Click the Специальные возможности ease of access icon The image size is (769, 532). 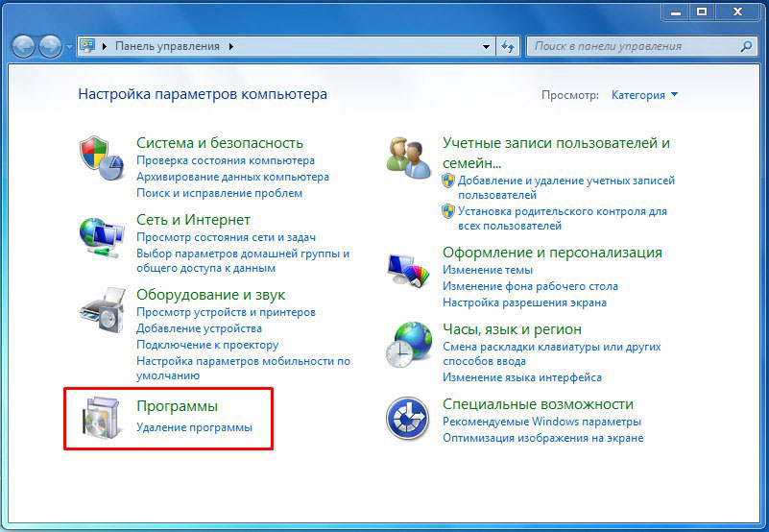pos(408,418)
